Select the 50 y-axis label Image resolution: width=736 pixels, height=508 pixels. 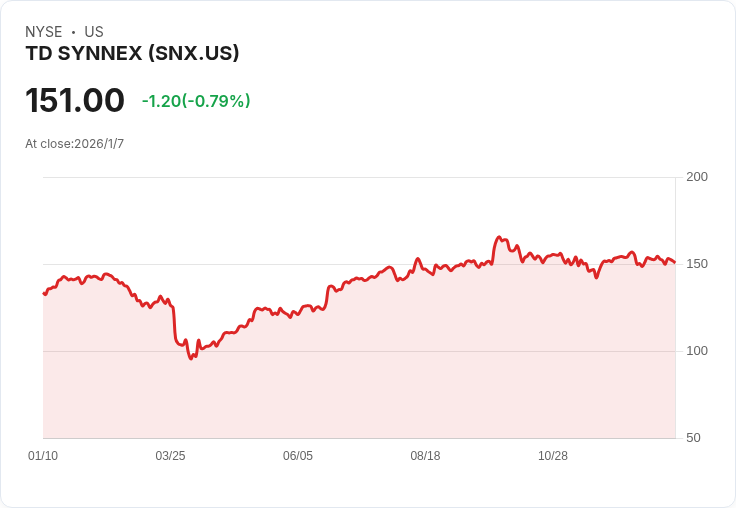point(693,438)
